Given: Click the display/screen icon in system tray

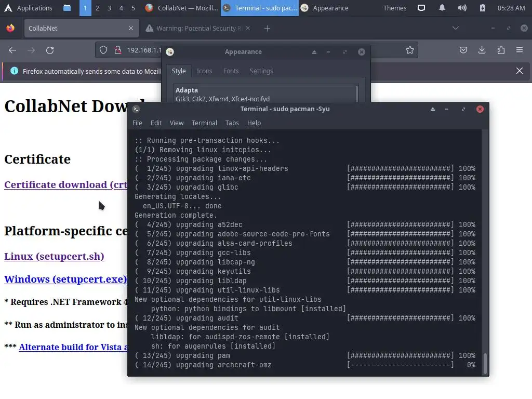Looking at the screenshot, I should tap(421, 8).
